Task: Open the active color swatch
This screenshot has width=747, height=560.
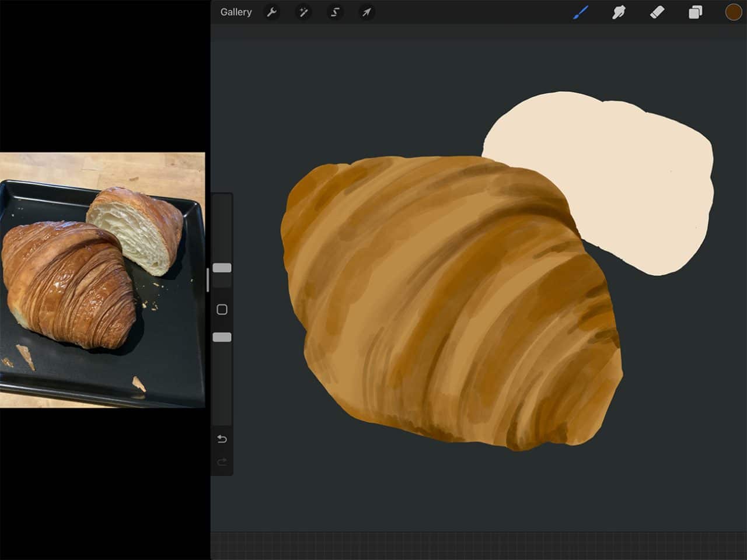Action: point(732,12)
